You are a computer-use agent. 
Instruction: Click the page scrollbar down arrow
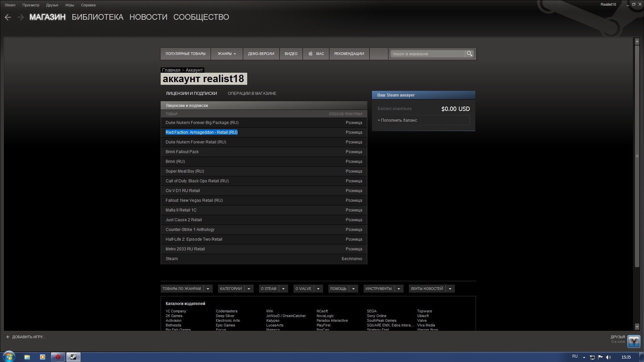coord(637,326)
